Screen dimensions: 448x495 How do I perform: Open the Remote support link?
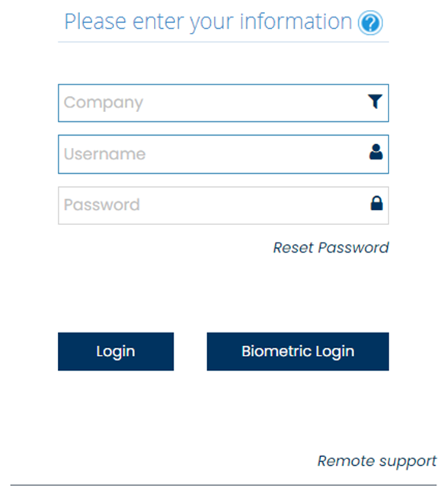[x=376, y=461]
